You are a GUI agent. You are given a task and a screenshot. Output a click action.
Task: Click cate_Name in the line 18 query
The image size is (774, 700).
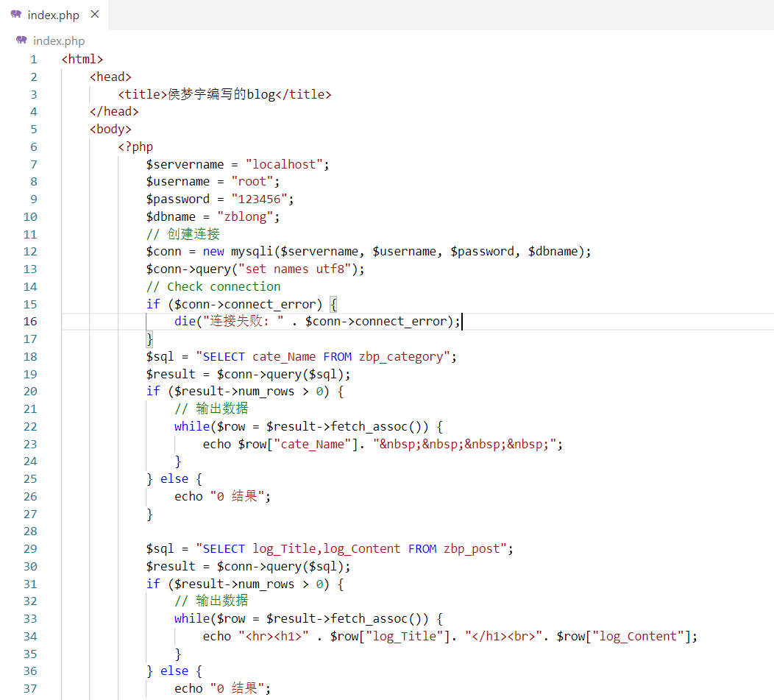[x=284, y=357]
